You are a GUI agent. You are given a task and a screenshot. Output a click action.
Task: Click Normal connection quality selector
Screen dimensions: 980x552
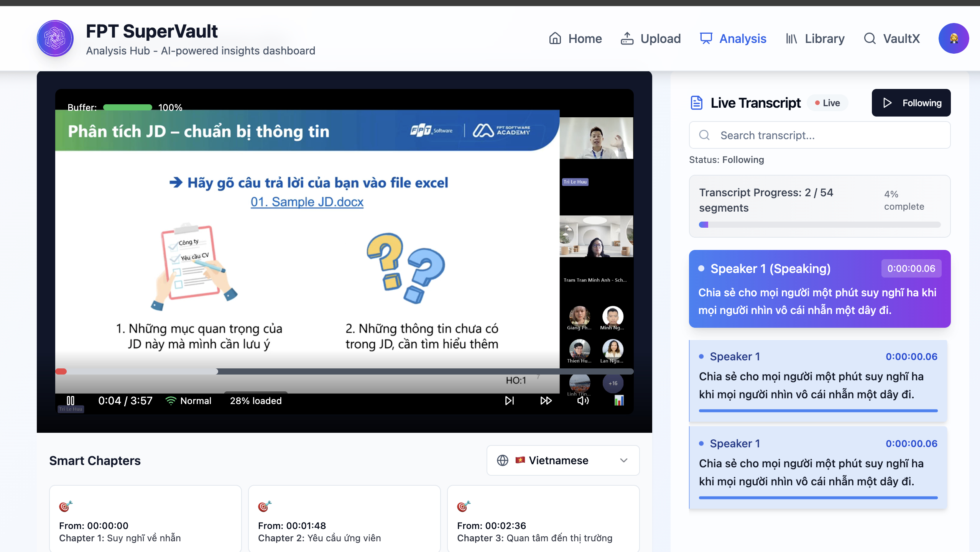[189, 401]
